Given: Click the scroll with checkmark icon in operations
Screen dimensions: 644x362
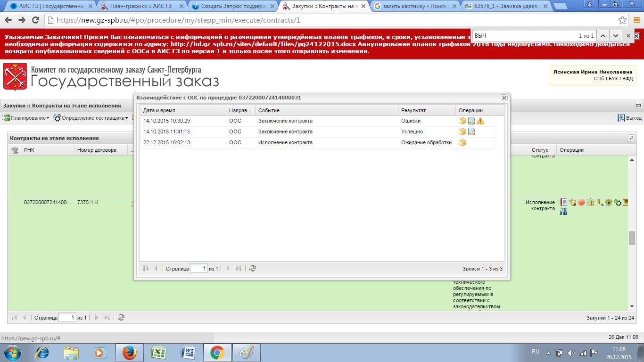Looking at the screenshot, I should coord(573,202).
